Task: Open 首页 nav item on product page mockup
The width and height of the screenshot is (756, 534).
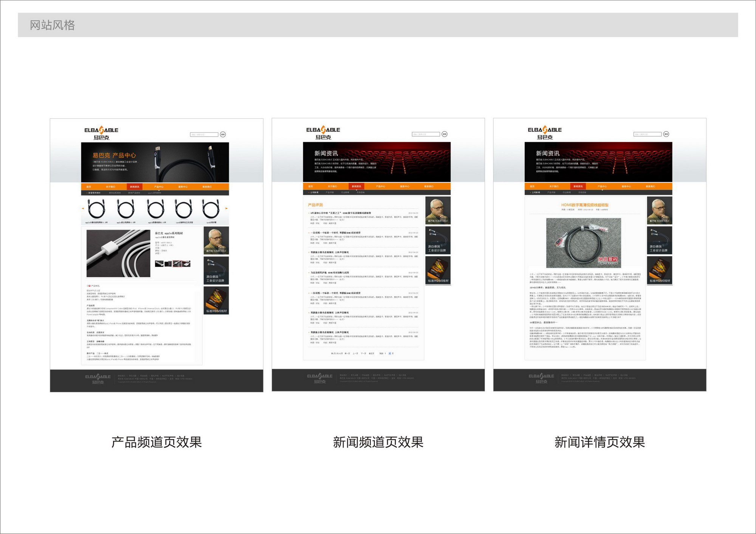Action: coord(89,187)
